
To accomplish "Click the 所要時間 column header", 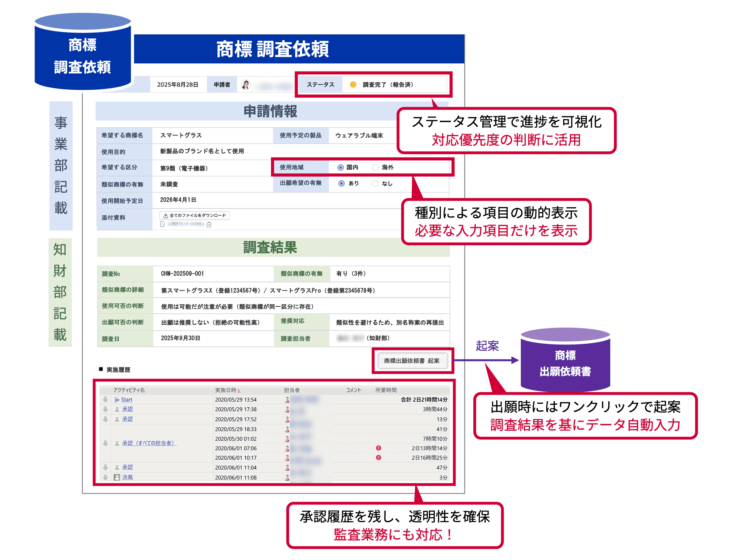I will pos(386,390).
